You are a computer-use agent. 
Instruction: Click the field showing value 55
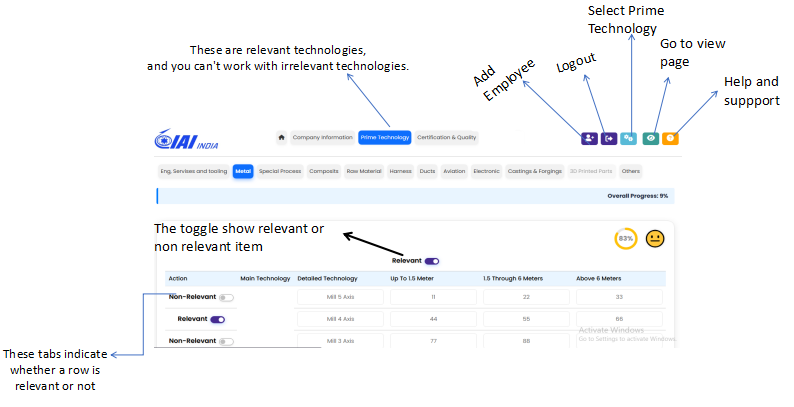coord(526,319)
